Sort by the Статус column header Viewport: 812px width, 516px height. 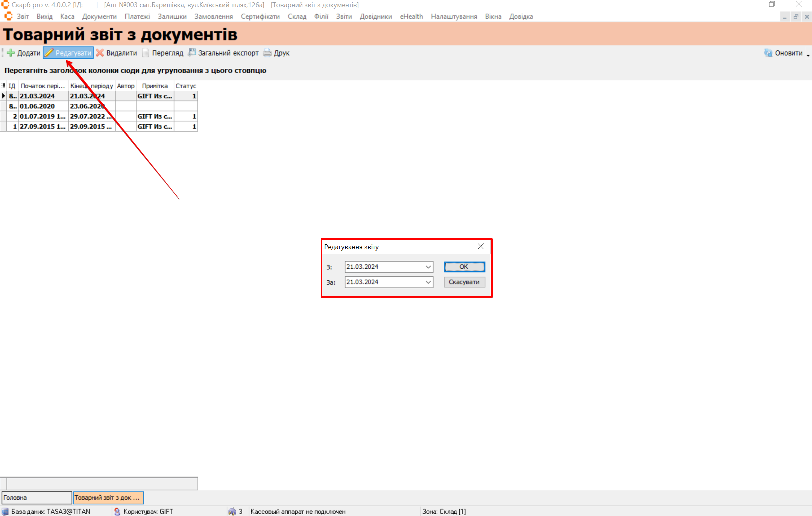click(185, 86)
